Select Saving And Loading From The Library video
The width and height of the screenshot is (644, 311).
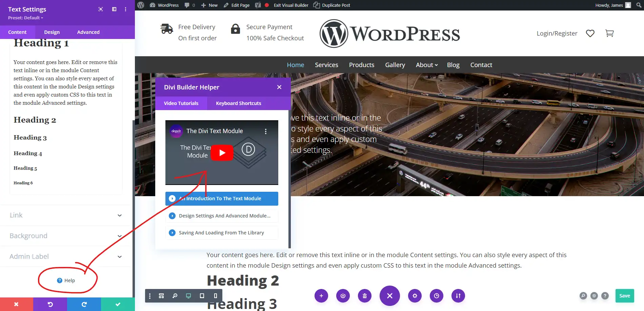click(x=221, y=233)
